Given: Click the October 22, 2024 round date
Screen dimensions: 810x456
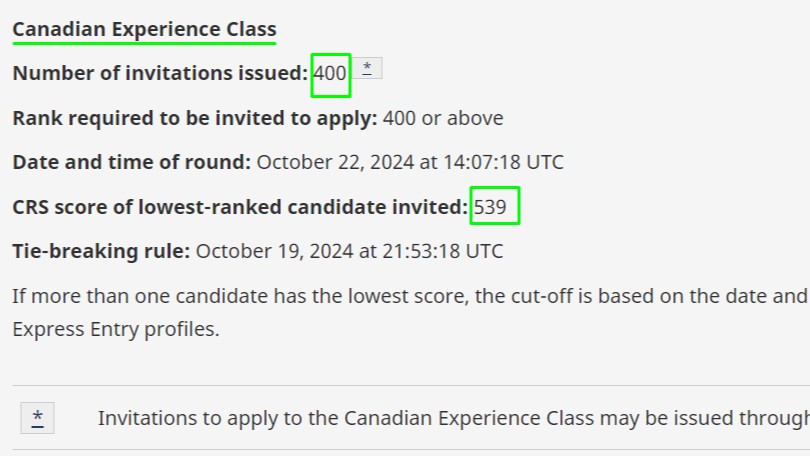Looking at the screenshot, I should click(335, 162).
